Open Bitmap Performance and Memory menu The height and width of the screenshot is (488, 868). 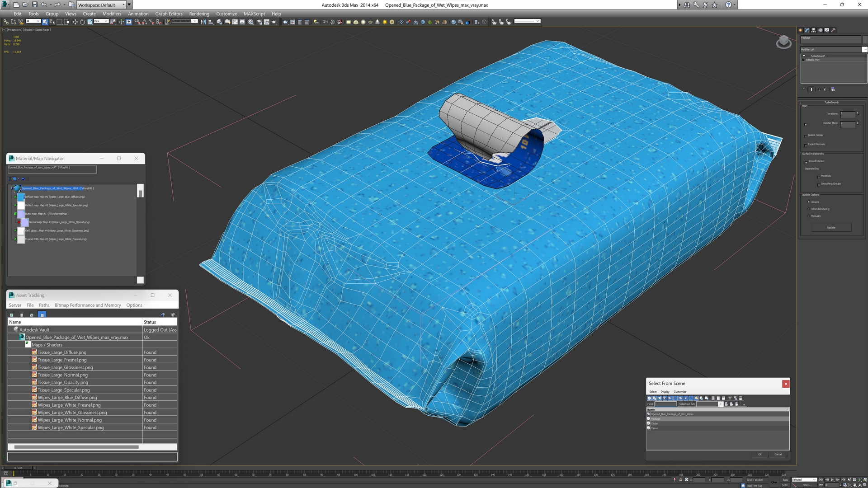pyautogui.click(x=88, y=305)
